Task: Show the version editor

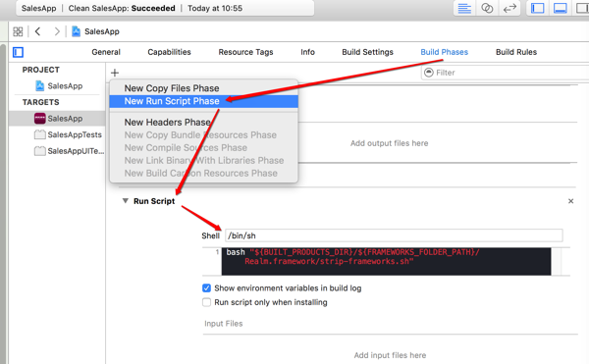Action: [x=509, y=8]
